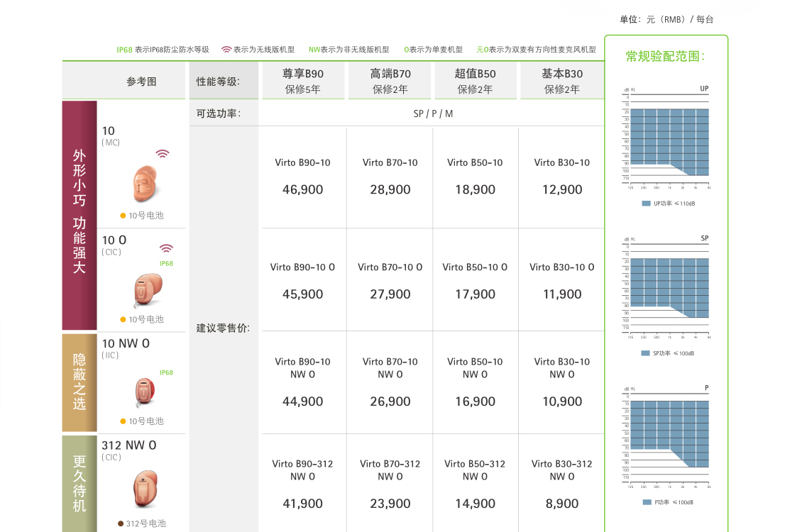Click the model name Virto B90-312 NW O
This screenshot has height=532, width=785.
click(x=302, y=470)
